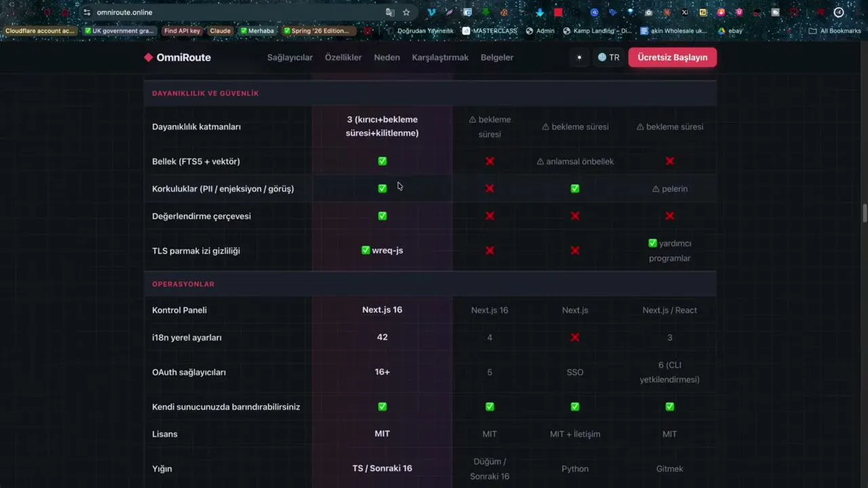This screenshot has width=868, height=488.
Task: Click the Gitmek stack cell
Action: 670,469
